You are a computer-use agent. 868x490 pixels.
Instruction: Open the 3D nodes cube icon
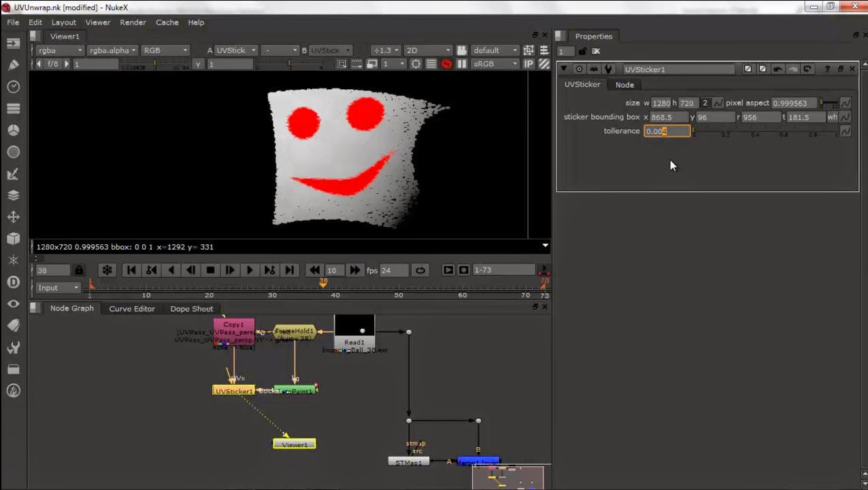coord(13,239)
